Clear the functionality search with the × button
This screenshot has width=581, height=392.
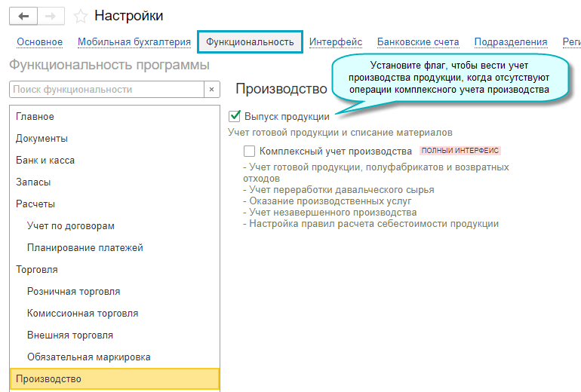pyautogui.click(x=211, y=89)
